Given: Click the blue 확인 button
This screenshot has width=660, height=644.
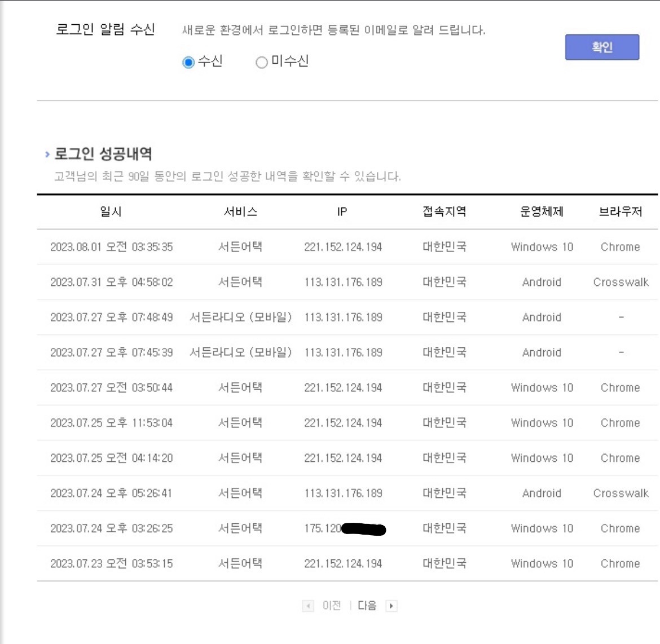Looking at the screenshot, I should point(602,47).
